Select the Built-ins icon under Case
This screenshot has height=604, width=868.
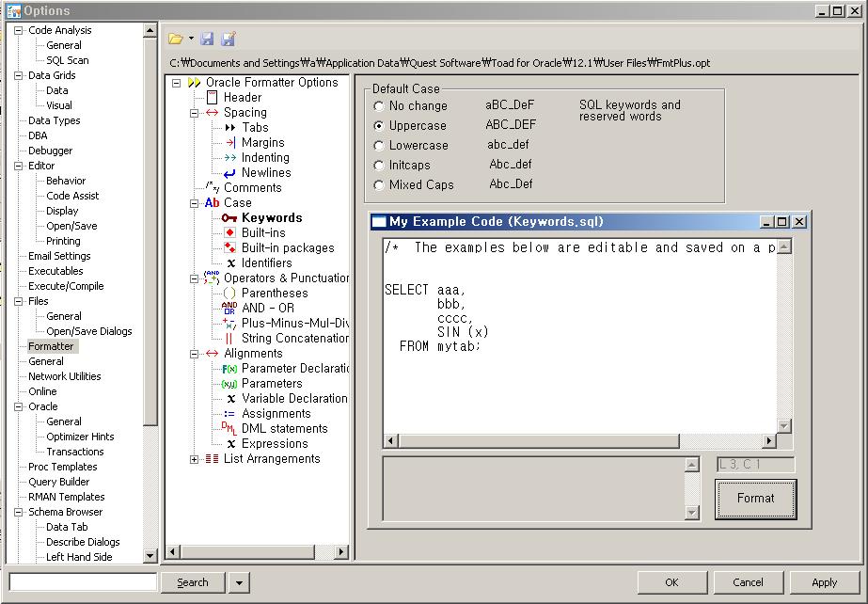229,233
